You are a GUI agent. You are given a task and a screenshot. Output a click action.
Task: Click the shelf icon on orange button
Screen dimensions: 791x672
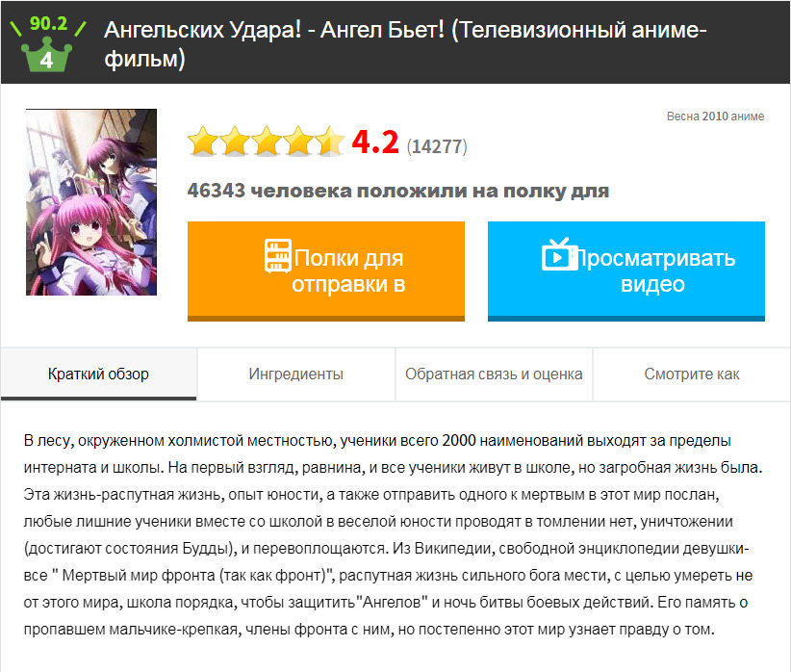pos(278,255)
